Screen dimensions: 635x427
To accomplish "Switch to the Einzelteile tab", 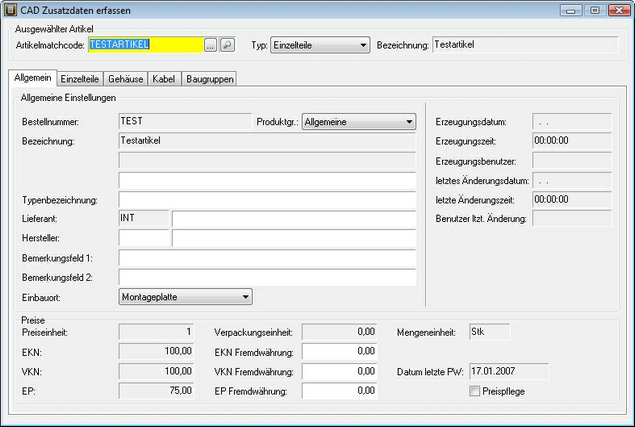I will [80, 79].
